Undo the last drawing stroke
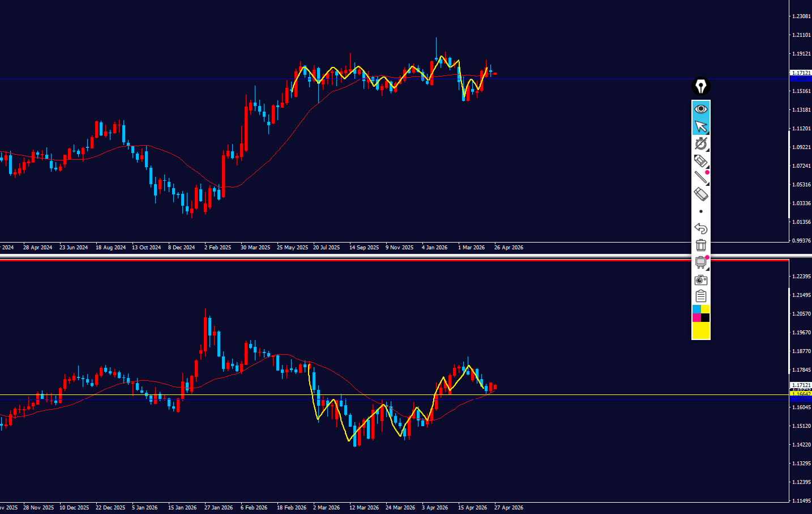Image resolution: width=812 pixels, height=514 pixels. pyautogui.click(x=701, y=228)
